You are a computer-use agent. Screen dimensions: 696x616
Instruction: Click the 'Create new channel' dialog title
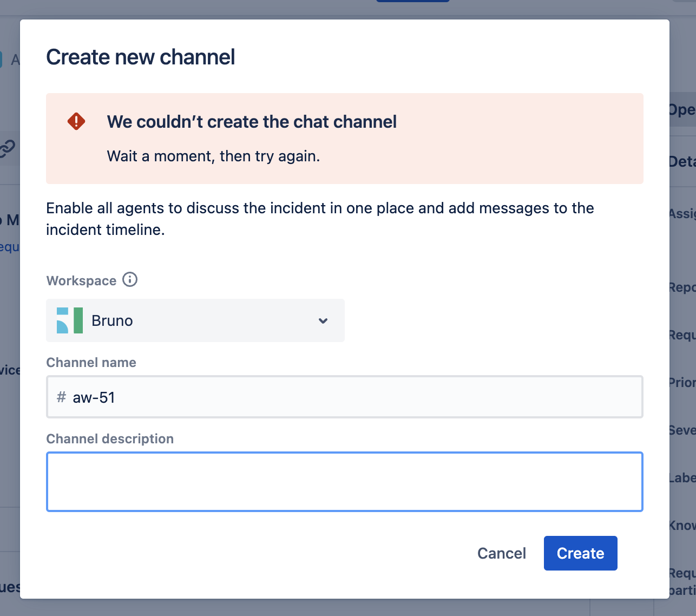(141, 57)
